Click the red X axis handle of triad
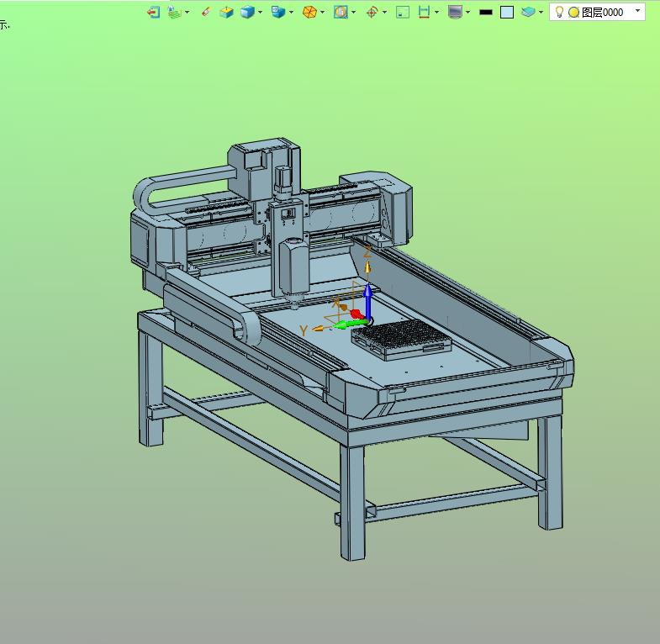The image size is (660, 644). click(357, 314)
